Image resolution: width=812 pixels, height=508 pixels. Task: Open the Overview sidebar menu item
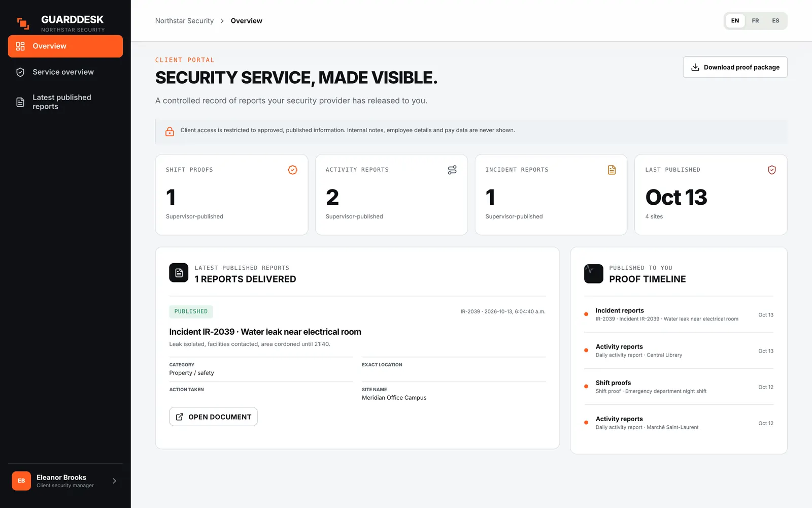point(65,46)
